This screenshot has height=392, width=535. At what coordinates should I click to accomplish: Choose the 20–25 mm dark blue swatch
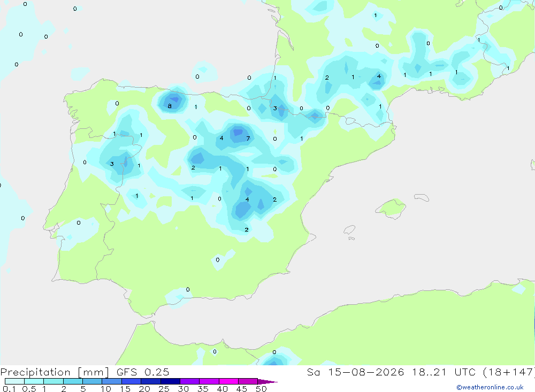coord(151,381)
